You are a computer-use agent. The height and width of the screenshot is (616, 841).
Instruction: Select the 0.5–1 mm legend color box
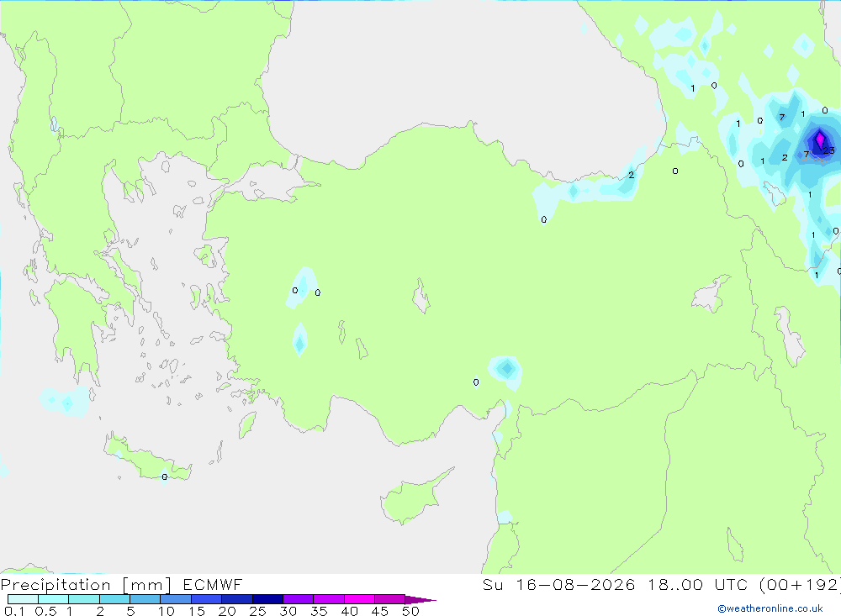tap(54, 599)
